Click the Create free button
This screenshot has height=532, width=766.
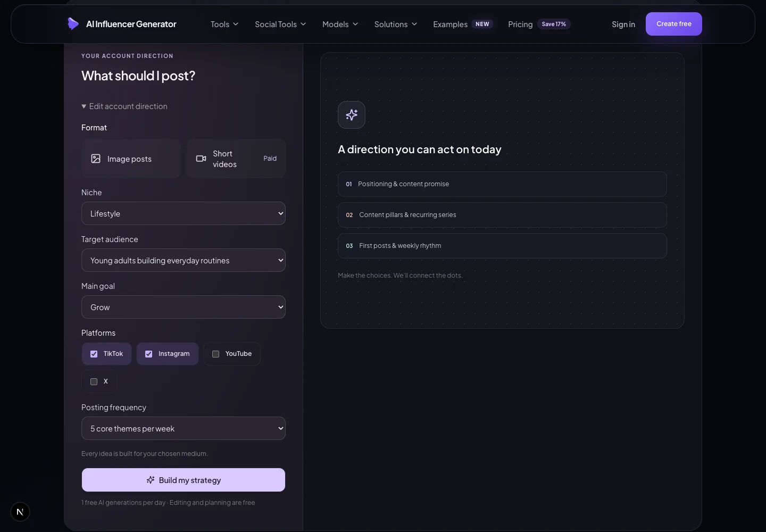[x=674, y=24]
